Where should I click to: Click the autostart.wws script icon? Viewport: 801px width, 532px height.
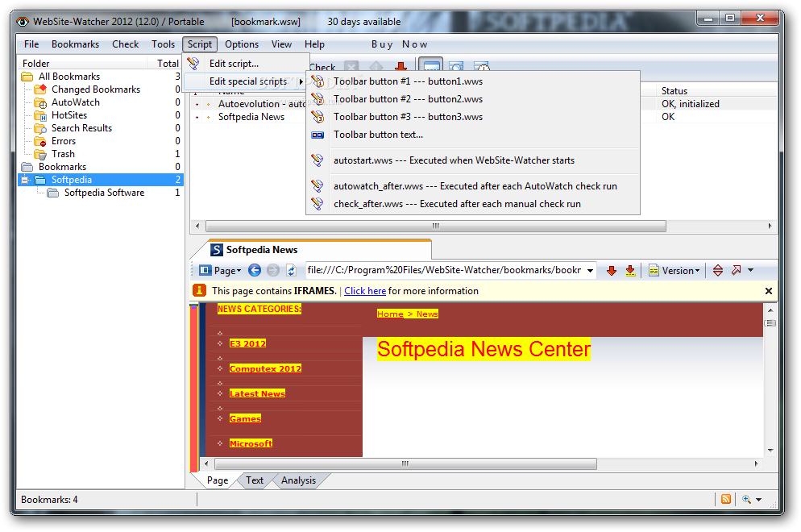(x=317, y=160)
